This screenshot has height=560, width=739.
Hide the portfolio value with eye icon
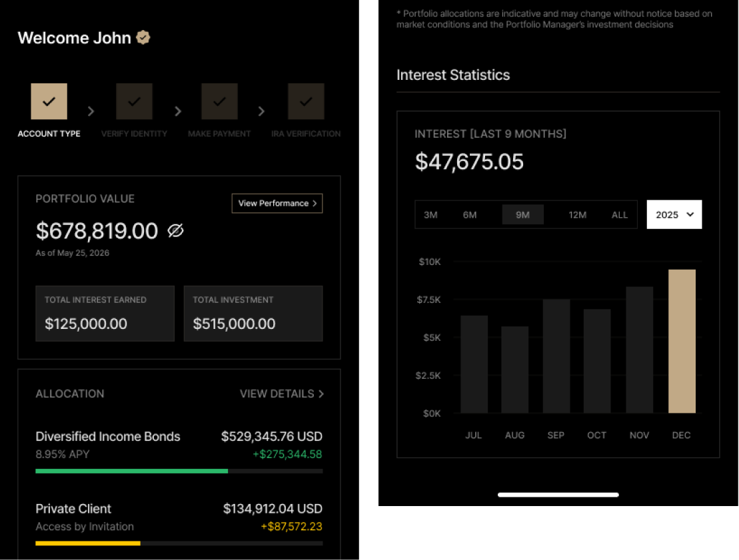click(x=175, y=231)
